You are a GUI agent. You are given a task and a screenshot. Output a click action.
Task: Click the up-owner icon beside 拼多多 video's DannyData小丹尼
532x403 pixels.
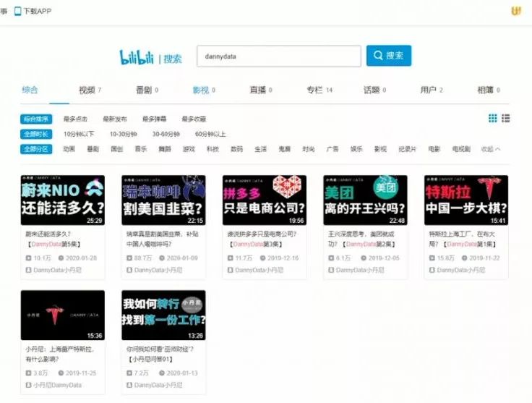coord(230,271)
